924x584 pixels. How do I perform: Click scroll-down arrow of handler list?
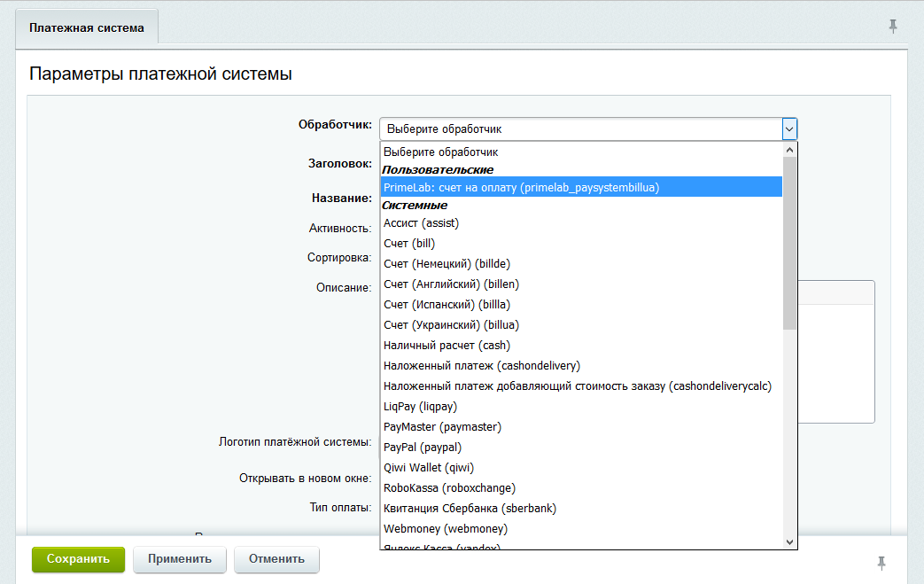(789, 541)
